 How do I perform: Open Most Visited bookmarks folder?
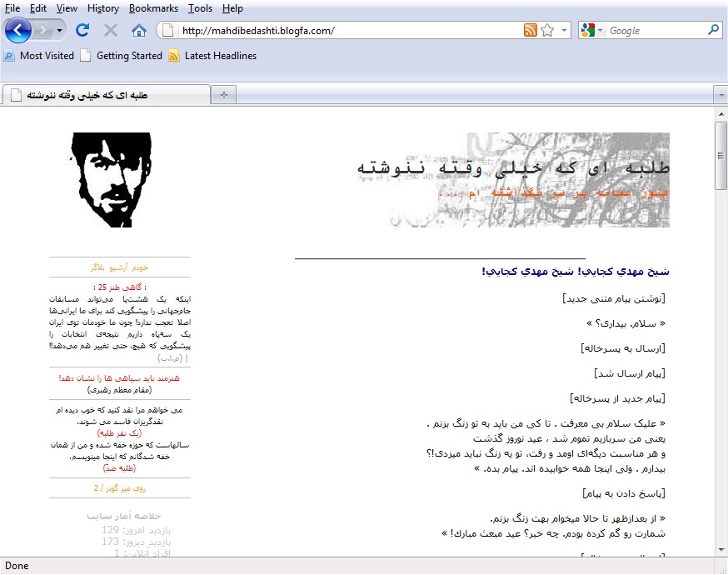point(39,56)
